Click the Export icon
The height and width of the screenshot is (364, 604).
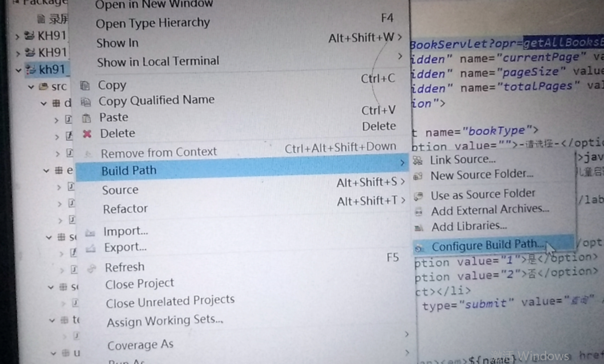click(x=90, y=248)
